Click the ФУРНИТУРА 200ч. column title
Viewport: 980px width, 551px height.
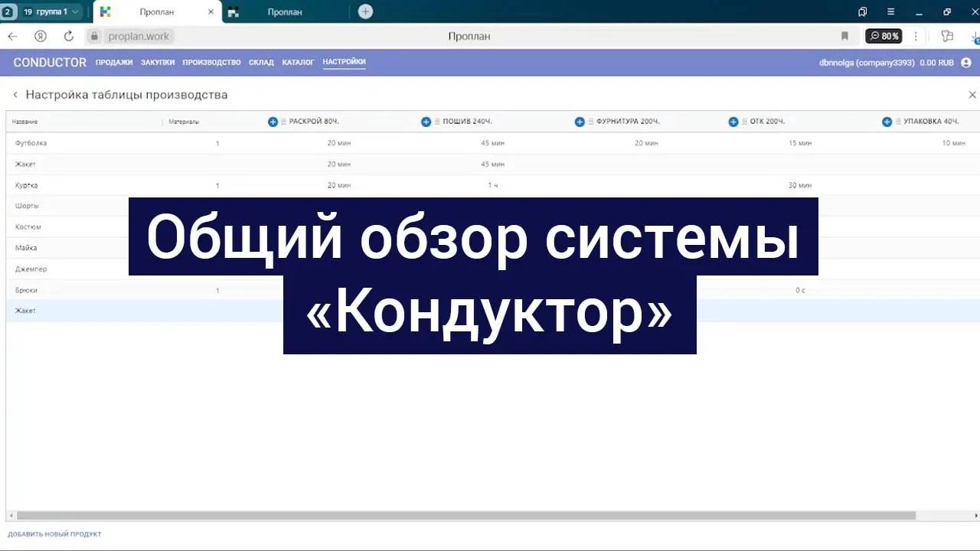628,122
